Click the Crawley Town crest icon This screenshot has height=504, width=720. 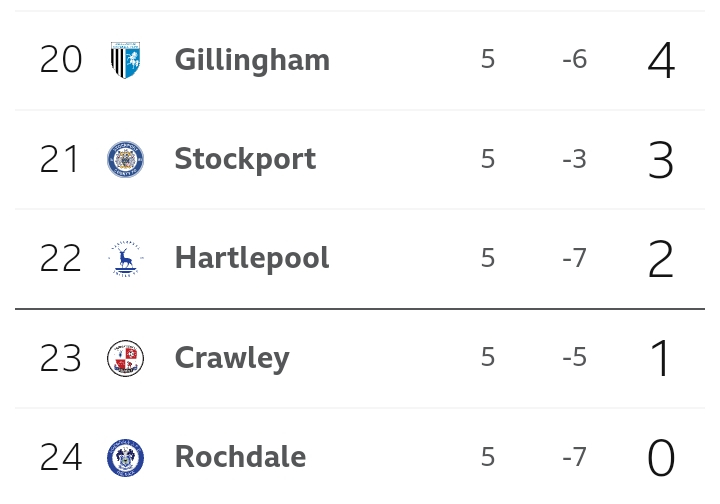pos(125,358)
